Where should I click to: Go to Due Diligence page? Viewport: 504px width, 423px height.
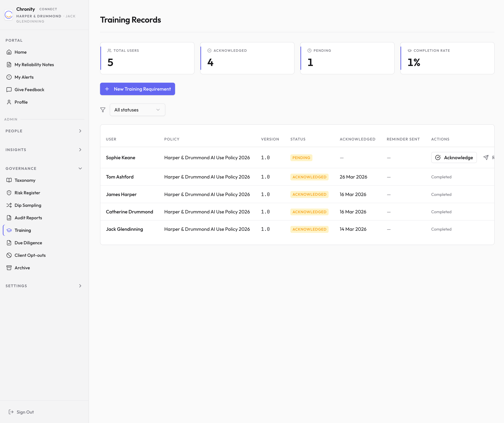pyautogui.click(x=28, y=243)
